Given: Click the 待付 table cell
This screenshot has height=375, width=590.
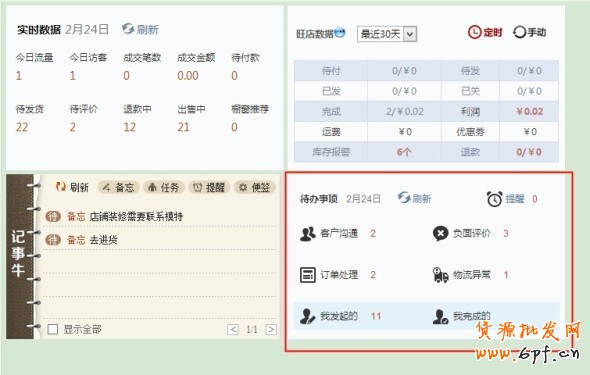Looking at the screenshot, I should (331, 70).
